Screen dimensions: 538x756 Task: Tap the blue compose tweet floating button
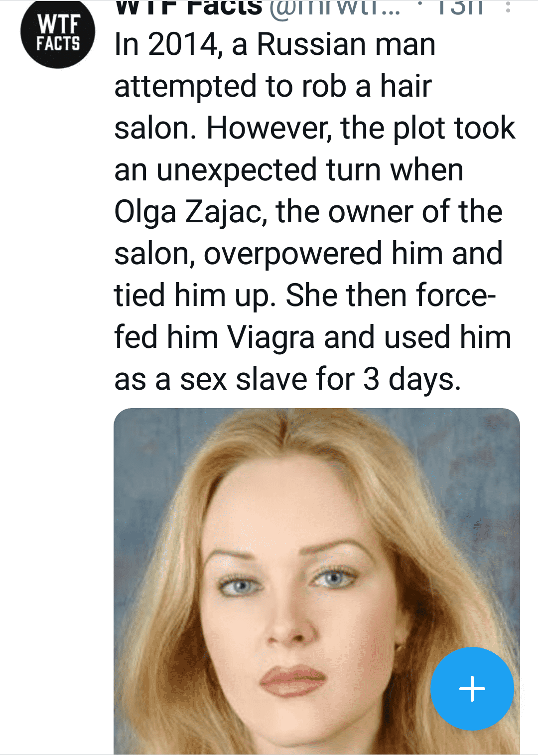click(472, 688)
